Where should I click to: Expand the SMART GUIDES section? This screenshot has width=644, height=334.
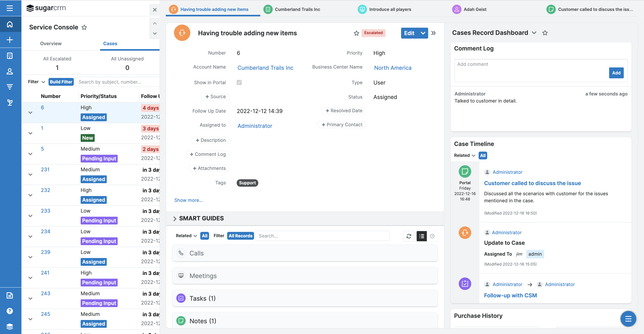coord(175,218)
